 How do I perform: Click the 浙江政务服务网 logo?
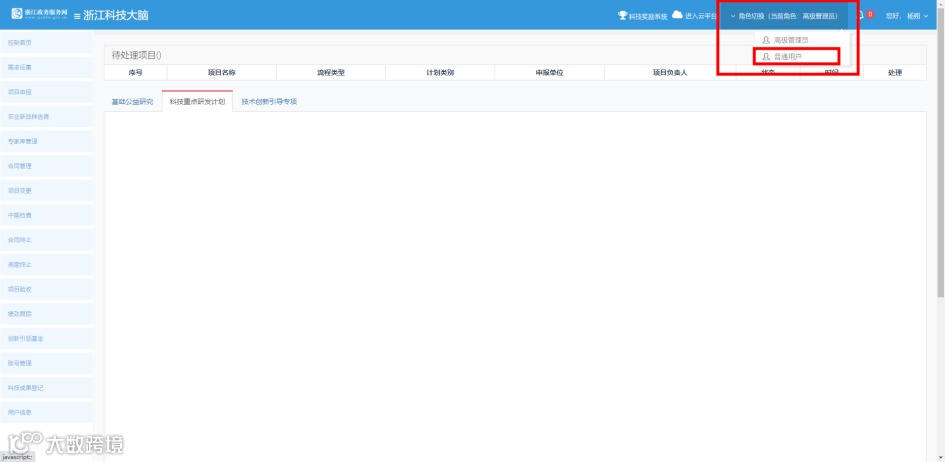tap(39, 14)
